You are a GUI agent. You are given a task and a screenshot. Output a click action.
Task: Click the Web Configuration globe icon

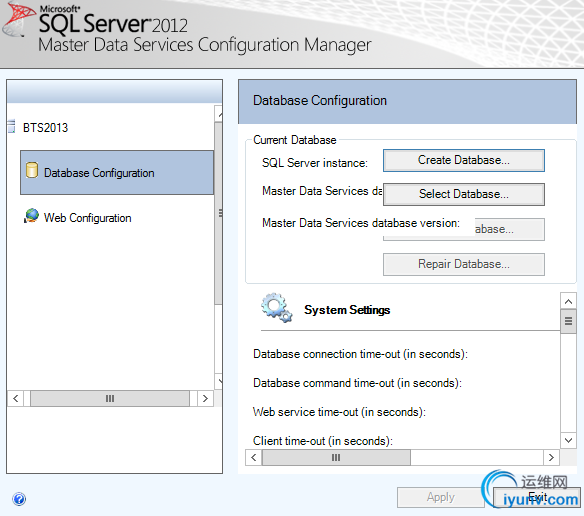coord(31,216)
